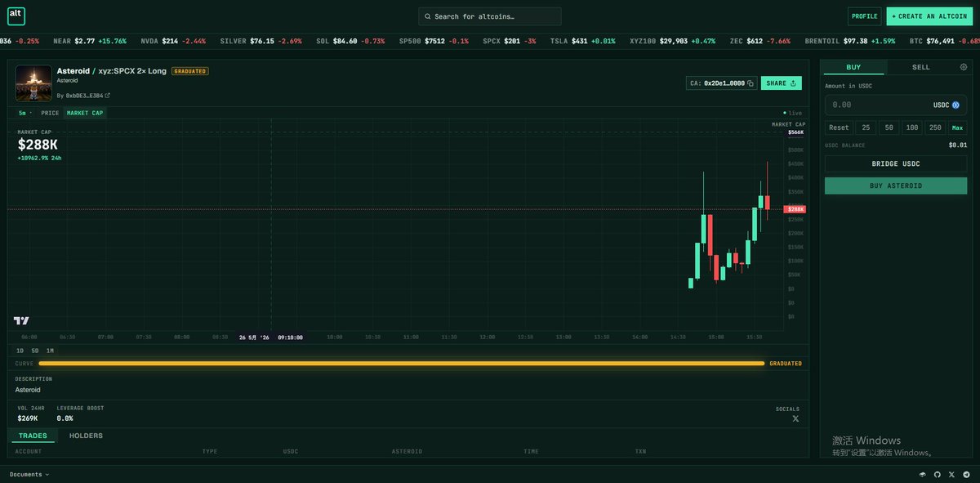980x483 pixels.
Task: Open the Telegram icon in footer
Action: pos(966,474)
